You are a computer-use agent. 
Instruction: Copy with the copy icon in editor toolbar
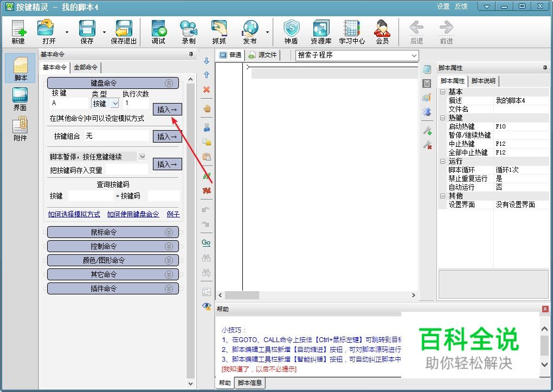(x=207, y=142)
